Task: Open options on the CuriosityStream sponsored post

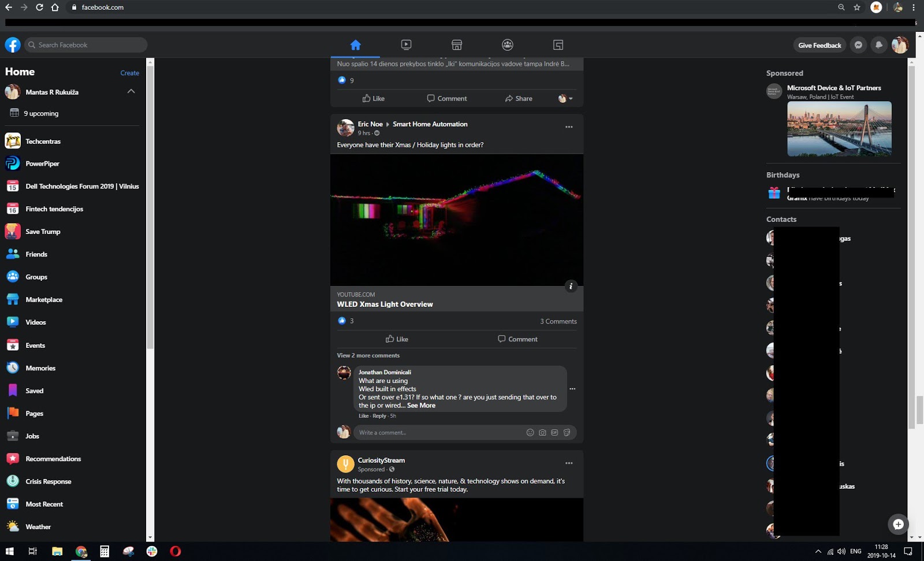Action: pos(569,462)
